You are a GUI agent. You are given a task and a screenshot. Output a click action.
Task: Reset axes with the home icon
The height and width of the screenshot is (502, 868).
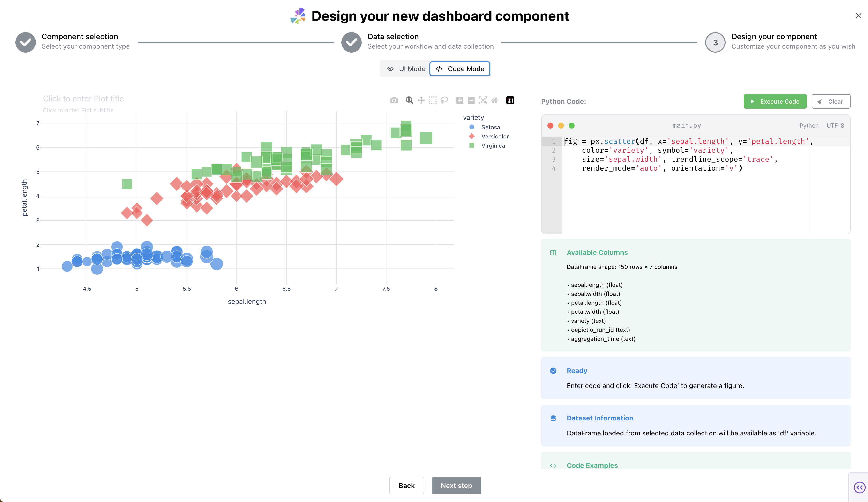495,100
